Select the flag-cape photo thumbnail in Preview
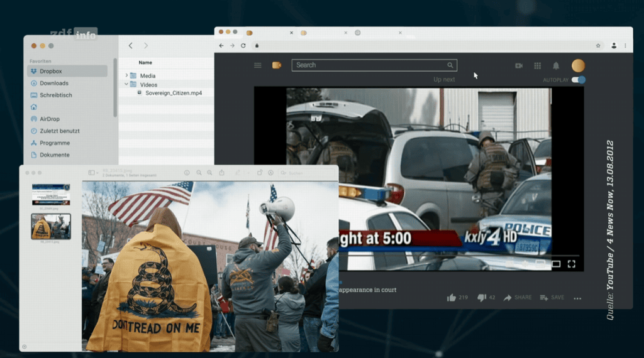 [51, 226]
